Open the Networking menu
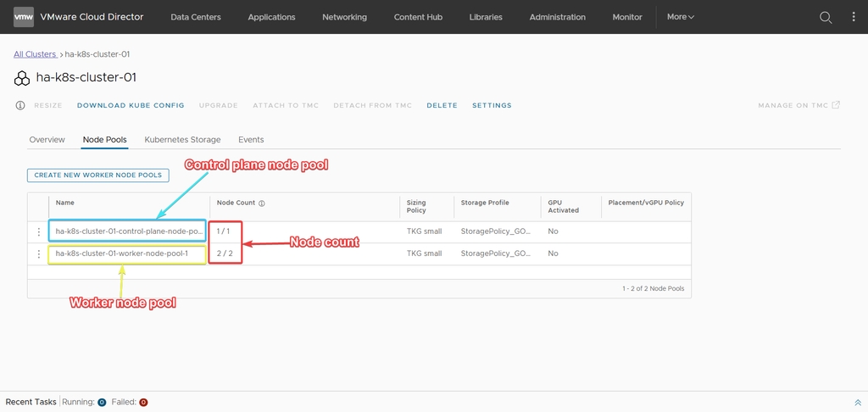The image size is (868, 412). click(344, 17)
